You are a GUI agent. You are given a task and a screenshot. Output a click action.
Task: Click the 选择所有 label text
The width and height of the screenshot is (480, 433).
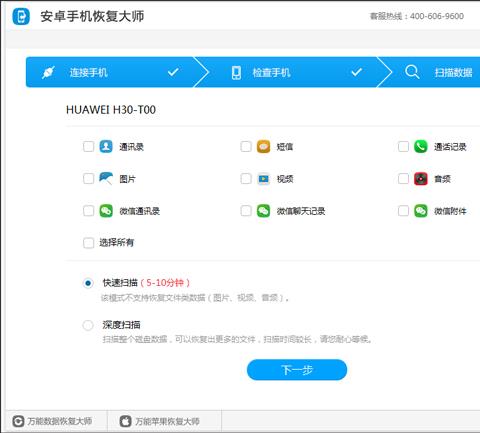[x=117, y=243]
